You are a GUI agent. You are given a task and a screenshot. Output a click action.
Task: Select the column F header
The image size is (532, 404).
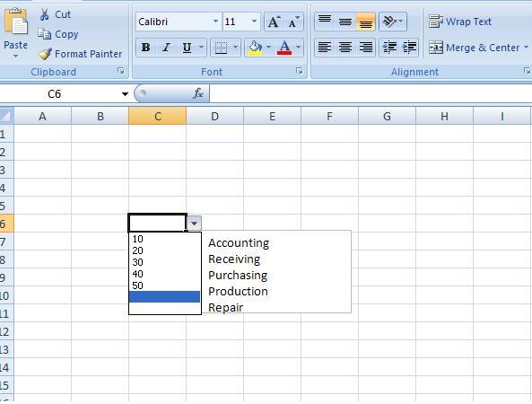point(329,117)
